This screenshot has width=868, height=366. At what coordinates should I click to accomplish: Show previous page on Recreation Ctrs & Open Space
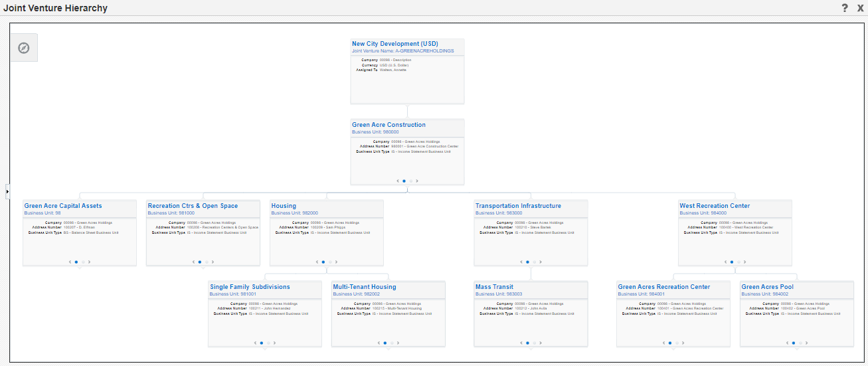[x=194, y=262]
